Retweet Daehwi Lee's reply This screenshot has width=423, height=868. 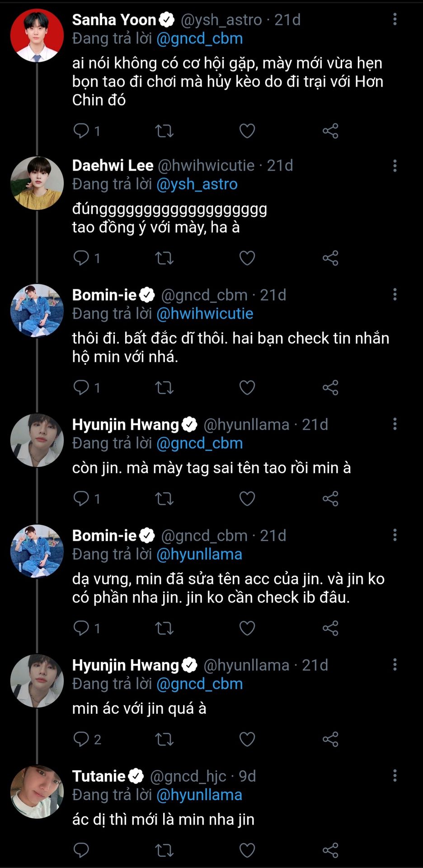[164, 258]
